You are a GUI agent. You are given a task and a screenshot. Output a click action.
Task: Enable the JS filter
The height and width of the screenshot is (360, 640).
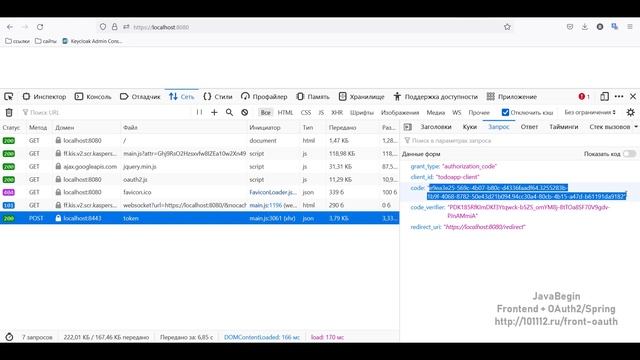(321, 112)
